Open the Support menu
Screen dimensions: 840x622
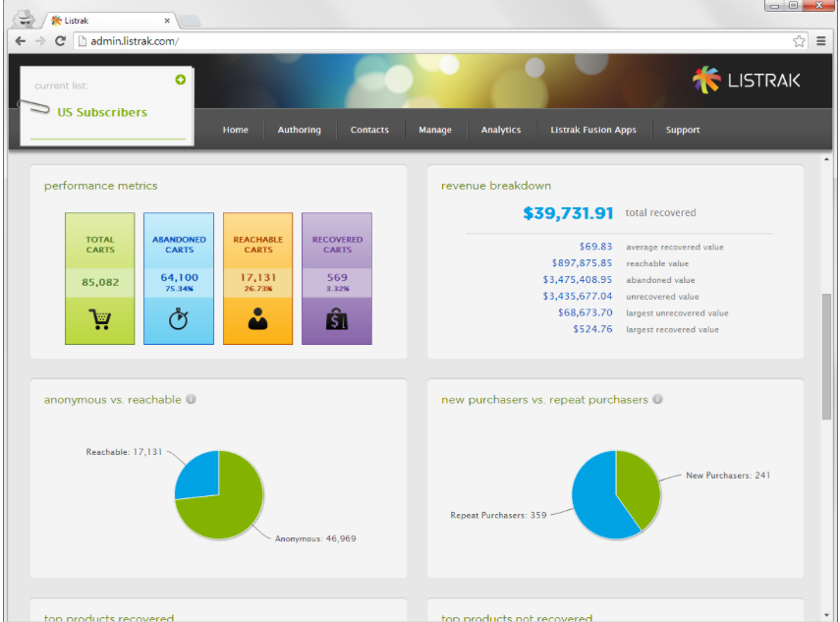click(683, 130)
